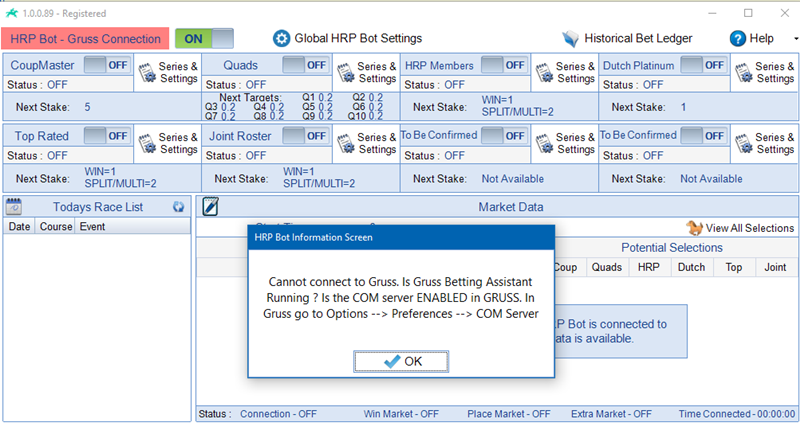Image resolution: width=800 pixels, height=426 pixels.
Task: Select the Quads selections column header
Action: coord(607,267)
